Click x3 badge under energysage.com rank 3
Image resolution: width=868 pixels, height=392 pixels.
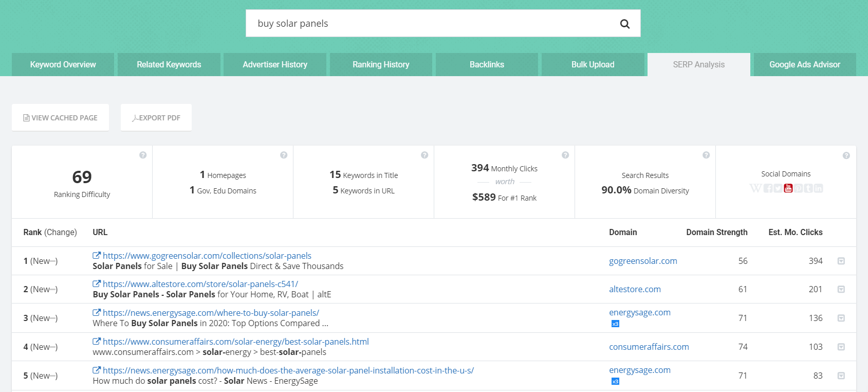[615, 324]
